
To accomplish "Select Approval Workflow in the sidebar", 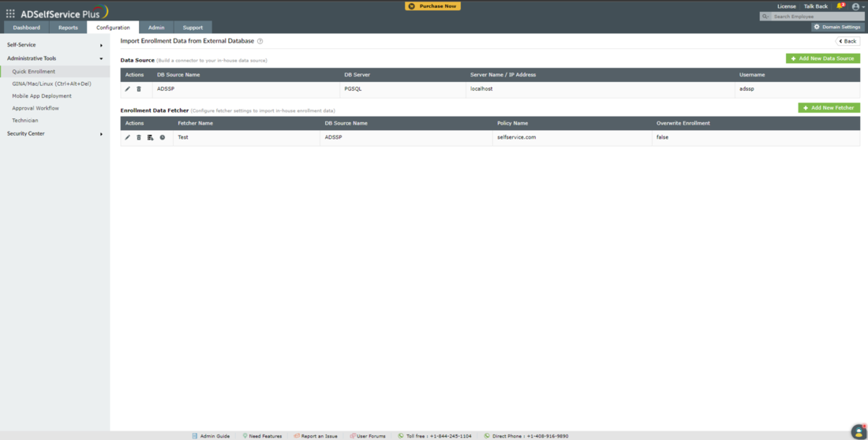I will tap(36, 108).
